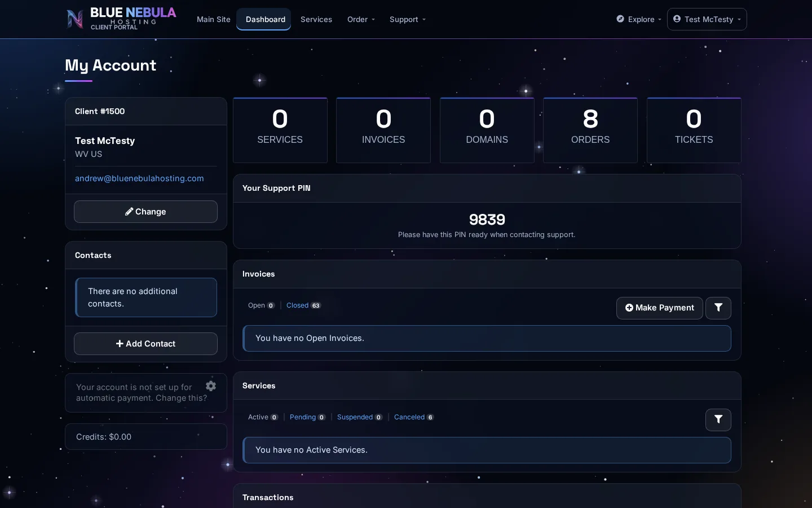The image size is (812, 508).
Task: Click the You have no Open Invoices notice
Action: tap(487, 338)
